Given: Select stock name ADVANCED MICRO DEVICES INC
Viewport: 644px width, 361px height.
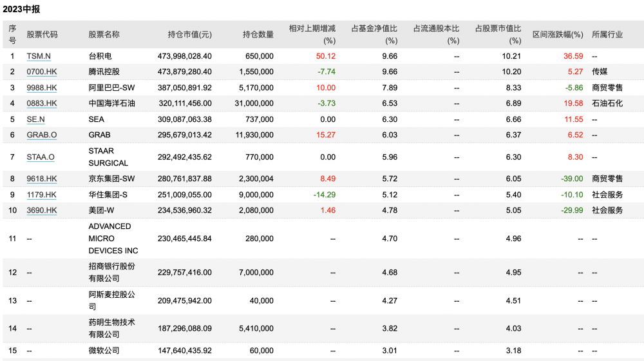Looking at the screenshot, I should tap(113, 239).
